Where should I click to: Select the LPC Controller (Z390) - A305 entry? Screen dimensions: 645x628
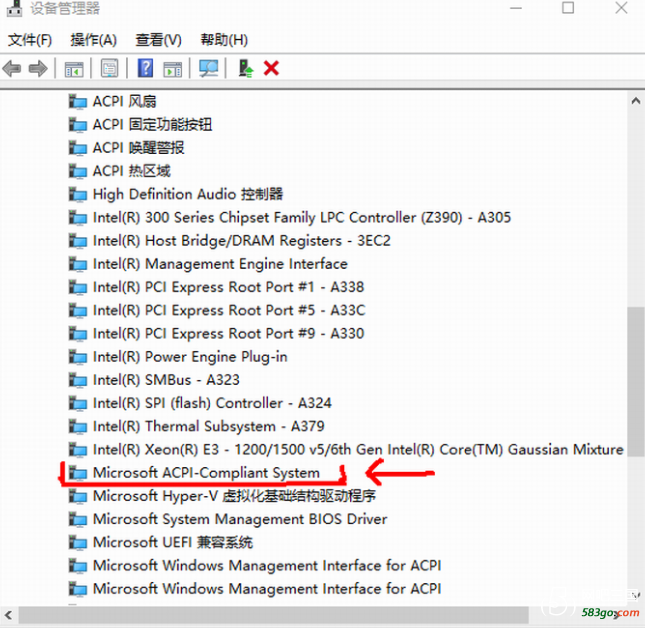point(302,217)
